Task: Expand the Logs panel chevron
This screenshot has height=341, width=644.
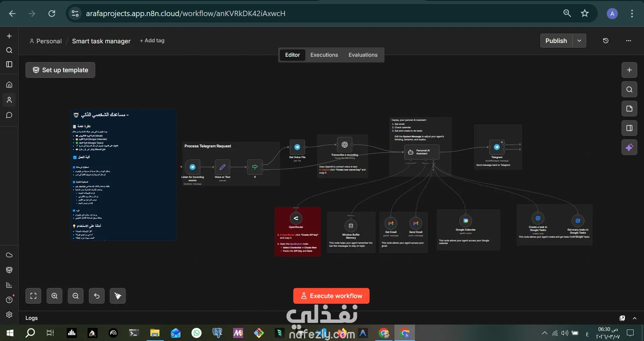Action: click(635, 318)
